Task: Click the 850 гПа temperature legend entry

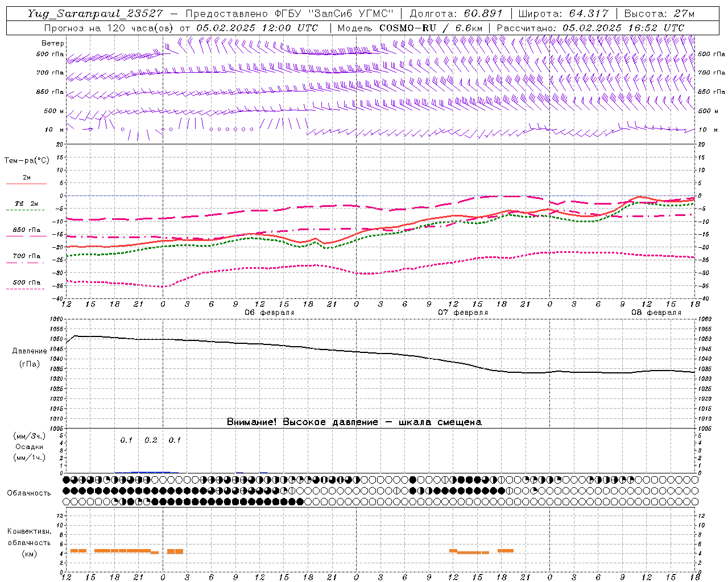Action: (27, 230)
